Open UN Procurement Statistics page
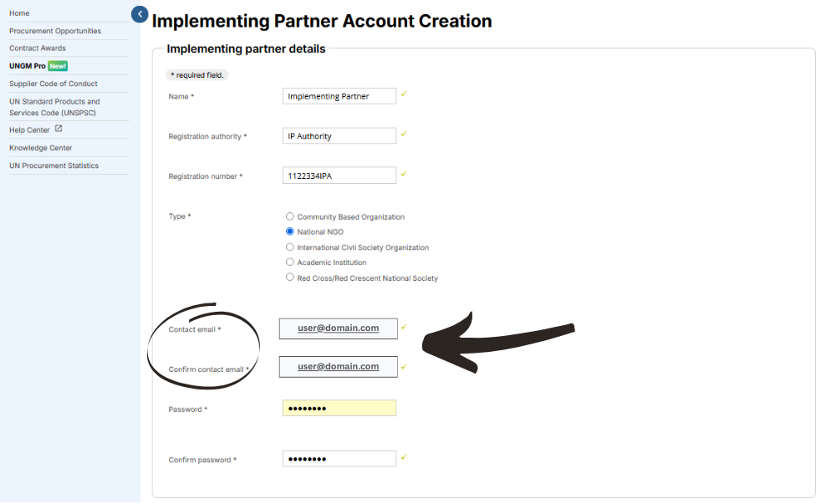Image resolution: width=821 pixels, height=504 pixels. [x=54, y=165]
